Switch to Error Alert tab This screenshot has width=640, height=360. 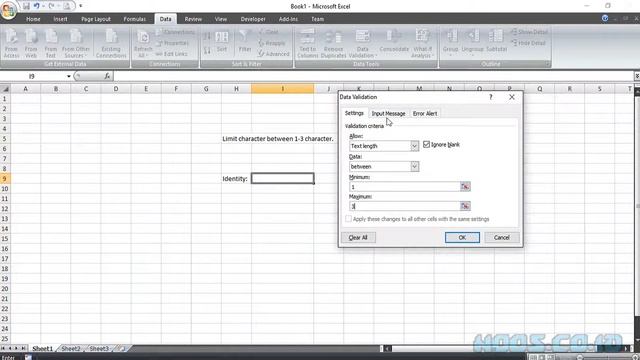coord(425,113)
